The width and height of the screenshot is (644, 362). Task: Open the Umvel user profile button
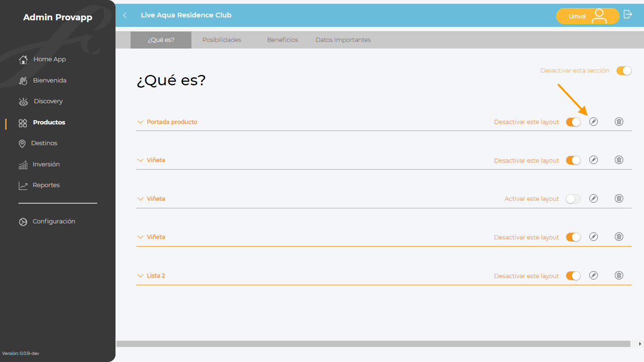(587, 16)
